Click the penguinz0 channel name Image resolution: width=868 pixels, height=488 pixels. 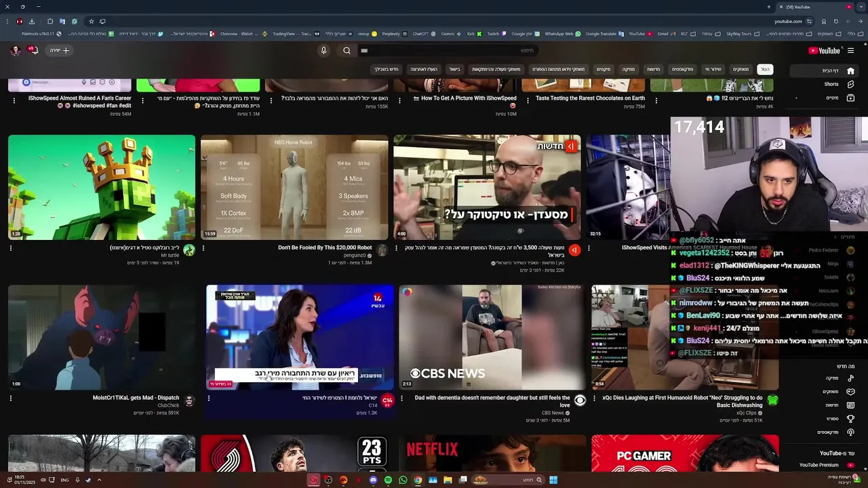click(x=355, y=256)
